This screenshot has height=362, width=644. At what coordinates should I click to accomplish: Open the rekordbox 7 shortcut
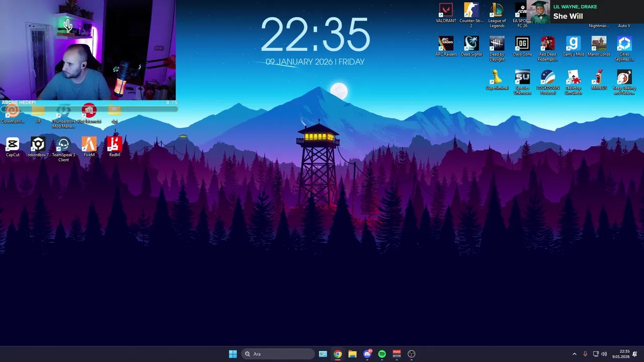pyautogui.click(x=38, y=147)
